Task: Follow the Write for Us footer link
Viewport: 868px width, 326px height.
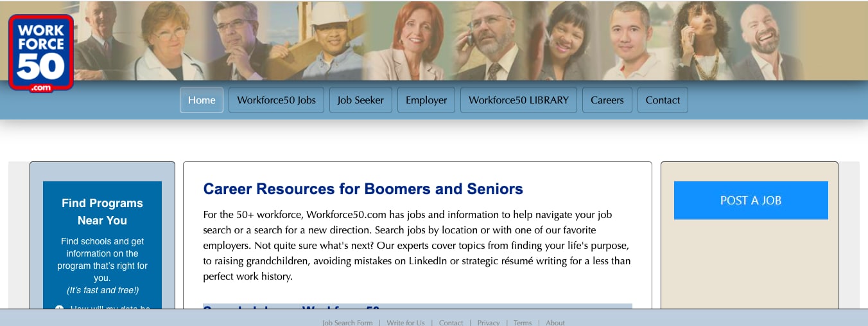Action: click(x=406, y=322)
